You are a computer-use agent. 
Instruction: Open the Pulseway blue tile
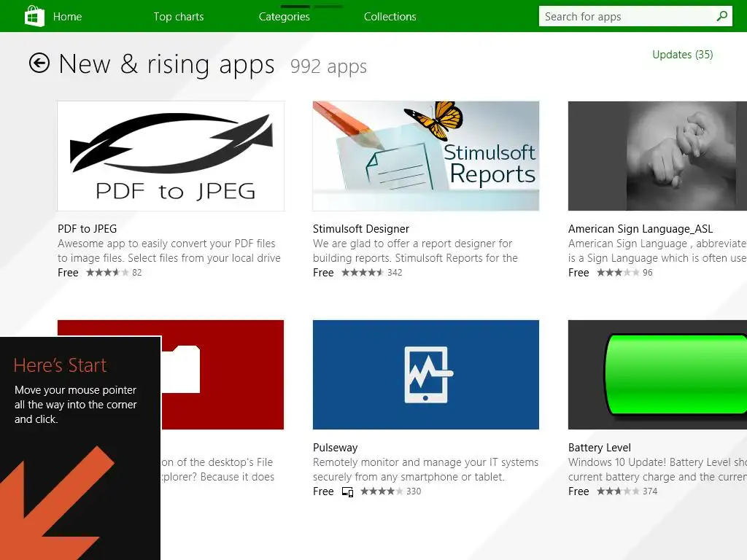pyautogui.click(x=426, y=375)
